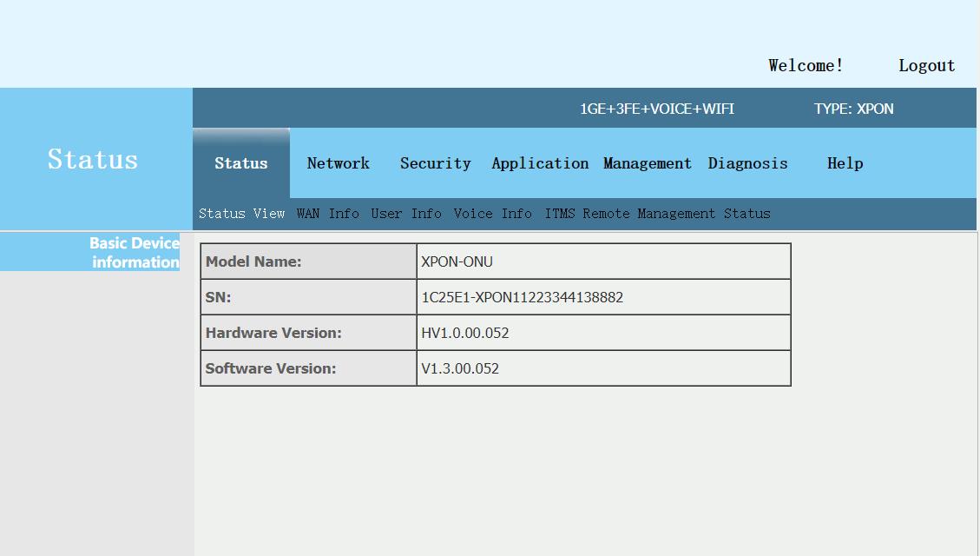Go to the User Info page
Viewport: 980px width, 556px height.
406,214
